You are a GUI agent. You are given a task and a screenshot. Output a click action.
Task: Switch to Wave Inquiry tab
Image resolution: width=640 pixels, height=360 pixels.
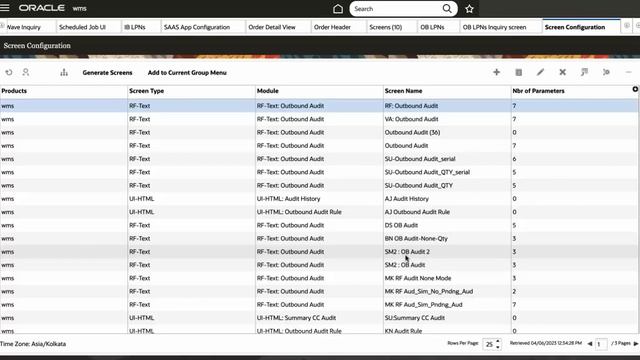[x=24, y=27]
